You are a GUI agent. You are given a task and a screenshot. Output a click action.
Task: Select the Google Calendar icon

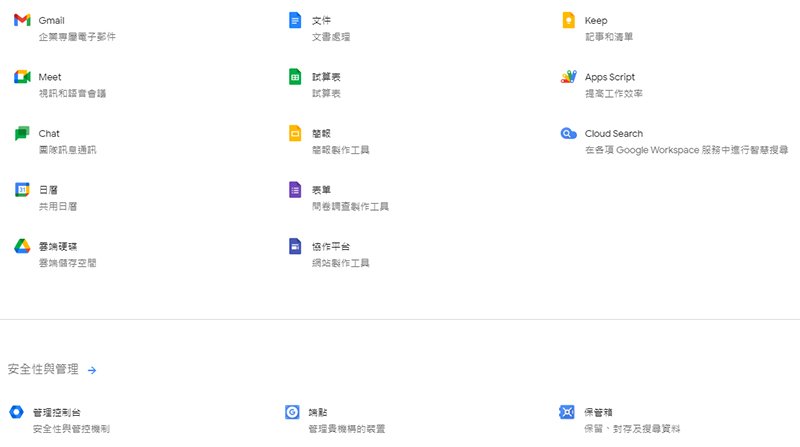point(21,190)
